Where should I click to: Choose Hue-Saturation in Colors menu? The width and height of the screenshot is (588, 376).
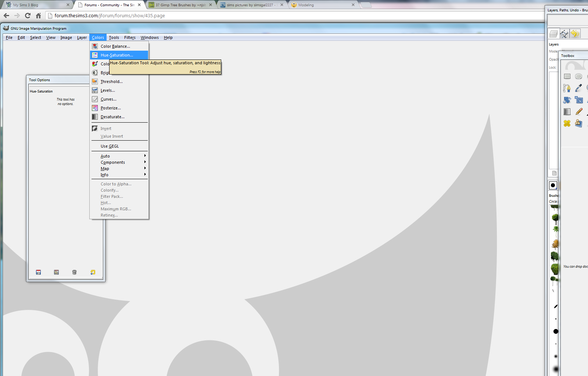(x=119, y=55)
